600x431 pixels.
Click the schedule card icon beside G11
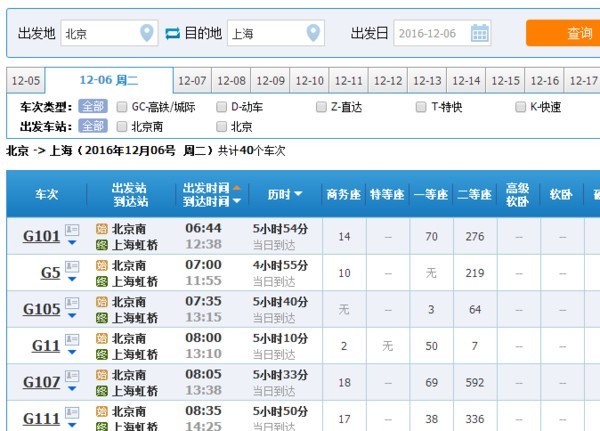click(x=72, y=340)
